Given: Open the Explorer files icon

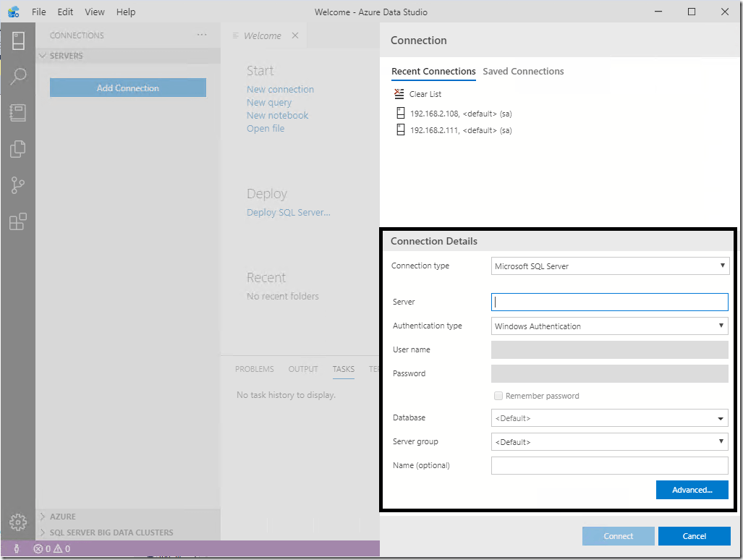Looking at the screenshot, I should (x=18, y=149).
